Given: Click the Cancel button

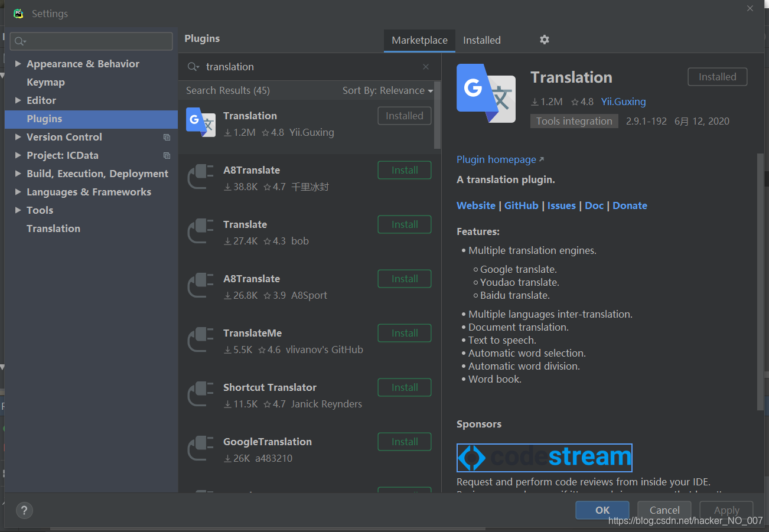Looking at the screenshot, I should 664,510.
